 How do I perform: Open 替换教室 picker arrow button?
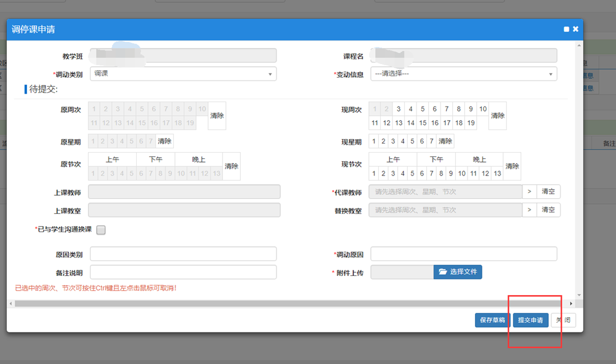click(x=529, y=210)
